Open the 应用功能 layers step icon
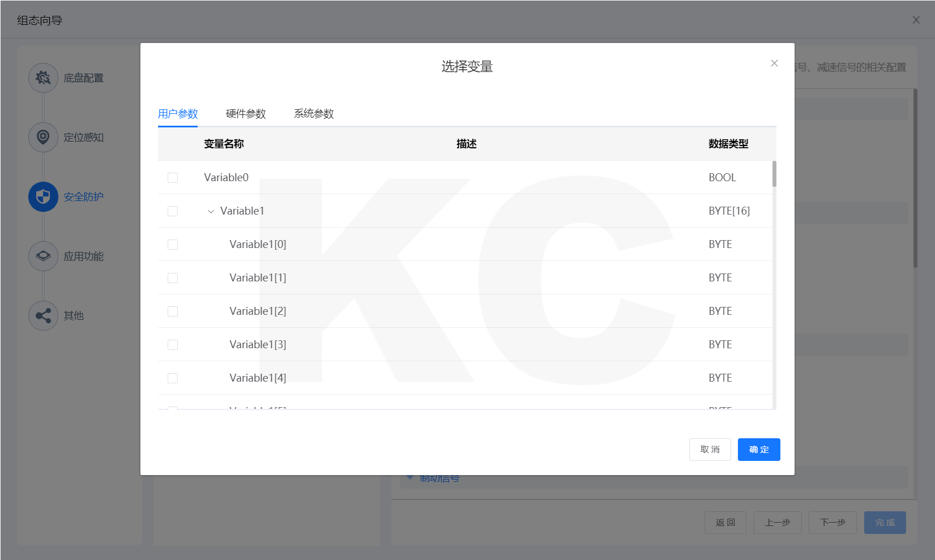This screenshot has width=935, height=560. click(43, 256)
